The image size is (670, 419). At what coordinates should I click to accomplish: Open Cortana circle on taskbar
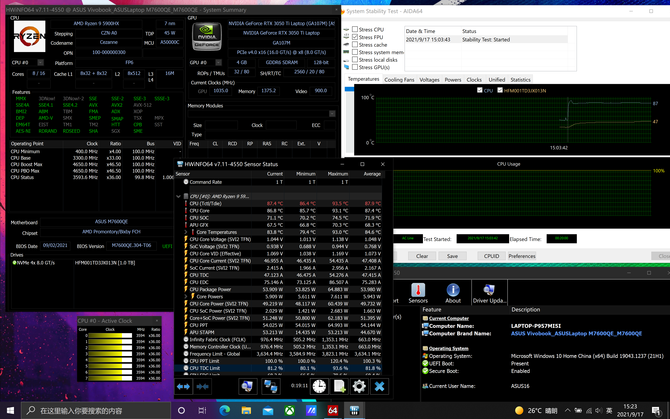(181, 410)
